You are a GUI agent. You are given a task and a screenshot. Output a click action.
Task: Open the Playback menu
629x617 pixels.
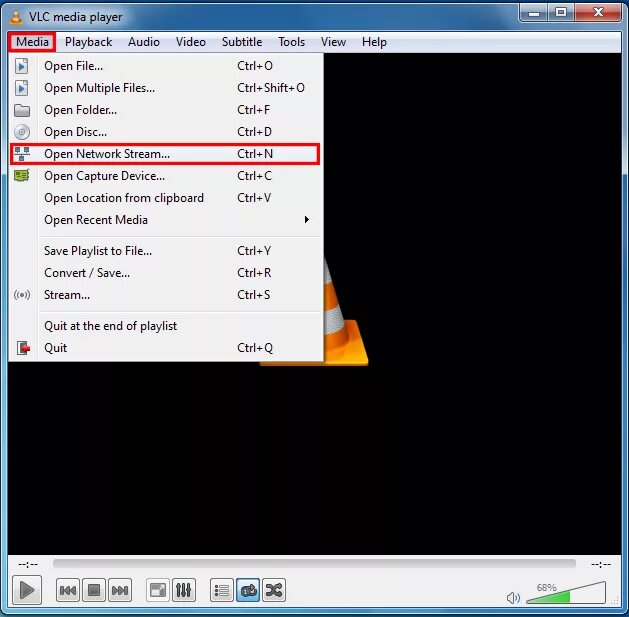88,42
